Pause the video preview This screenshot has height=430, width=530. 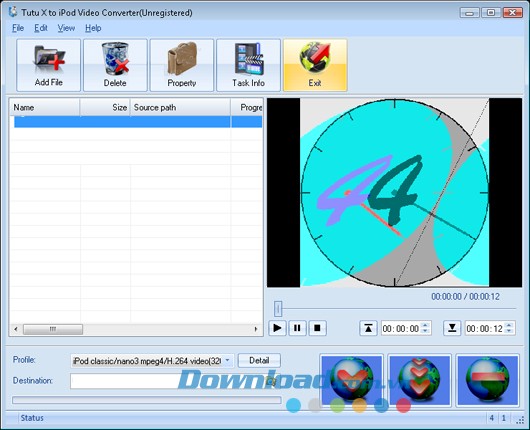click(x=297, y=328)
